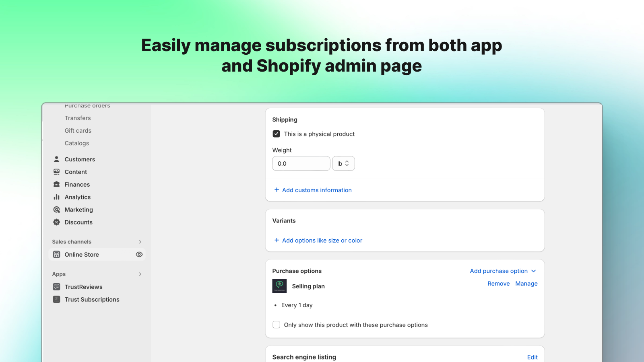Uncheck 'This is a physical product'

click(x=276, y=134)
